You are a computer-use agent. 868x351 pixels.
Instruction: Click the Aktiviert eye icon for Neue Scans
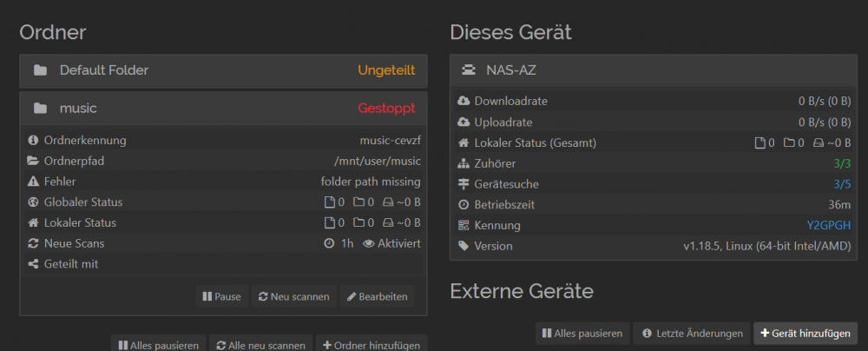(x=369, y=243)
